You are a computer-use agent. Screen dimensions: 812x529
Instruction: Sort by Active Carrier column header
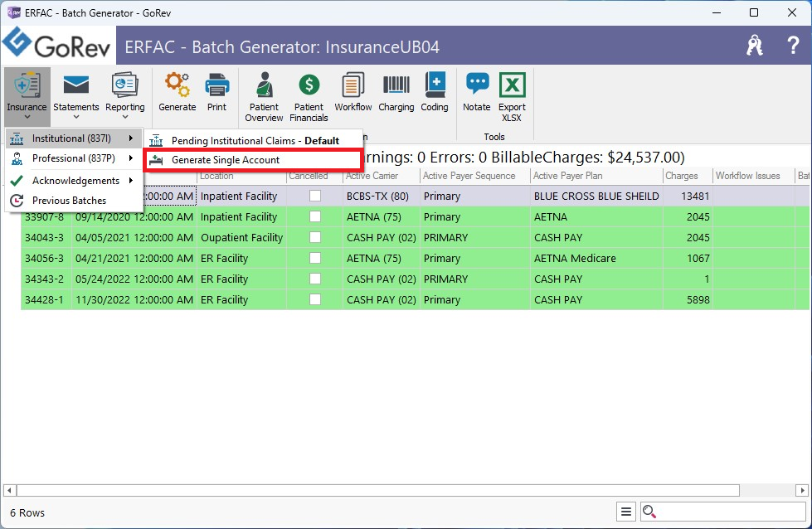point(382,176)
